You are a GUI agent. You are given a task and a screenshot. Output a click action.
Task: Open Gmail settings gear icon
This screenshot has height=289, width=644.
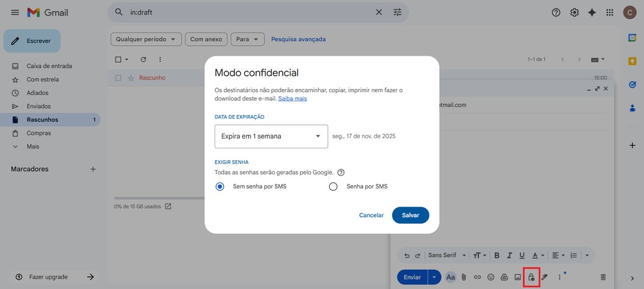[575, 12]
